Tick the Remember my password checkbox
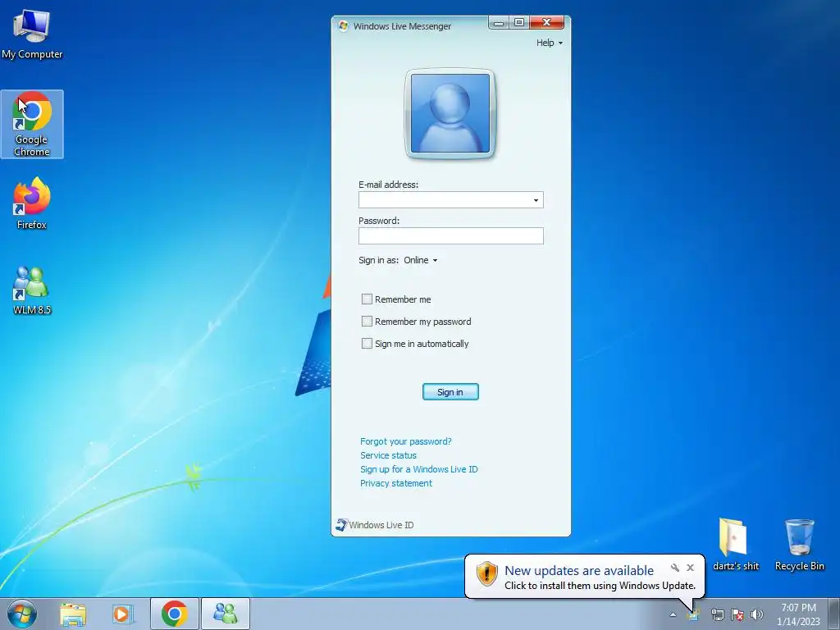Viewport: 840px width, 630px height. [367, 322]
